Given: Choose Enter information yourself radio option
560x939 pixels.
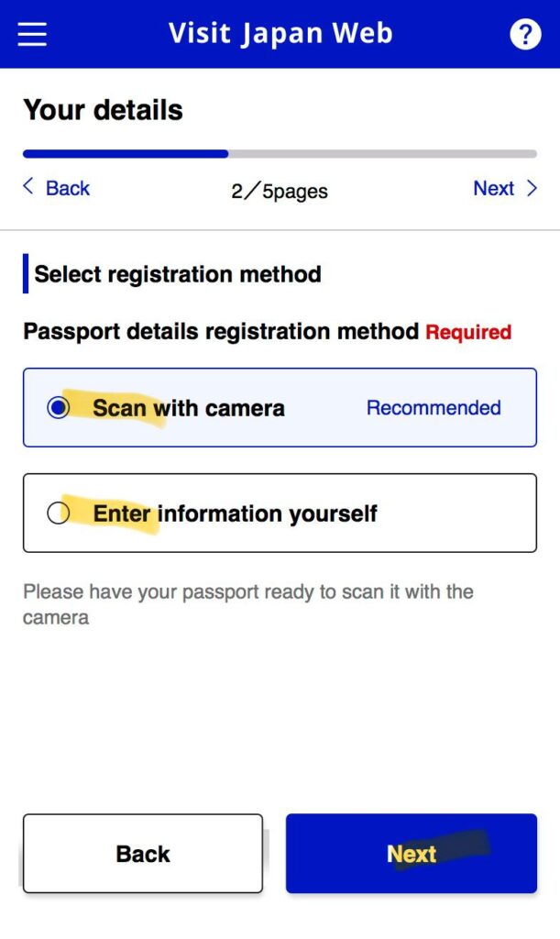Looking at the screenshot, I should click(x=59, y=514).
